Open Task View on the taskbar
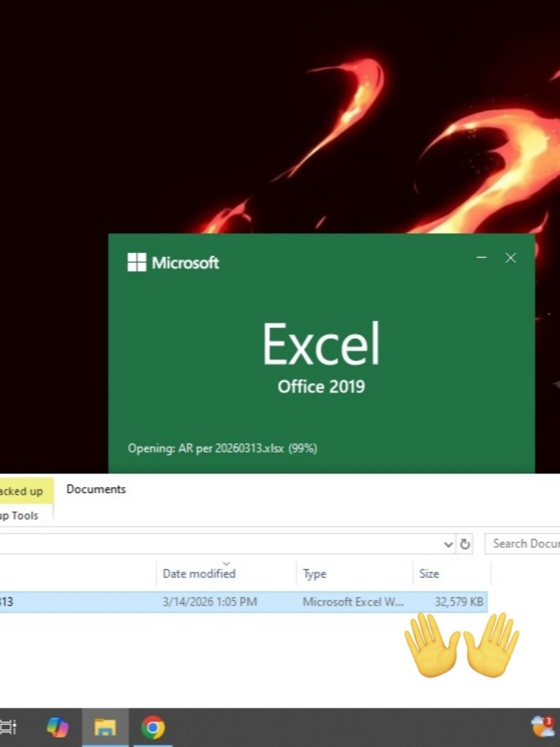The width and height of the screenshot is (560, 747). pos(7,727)
